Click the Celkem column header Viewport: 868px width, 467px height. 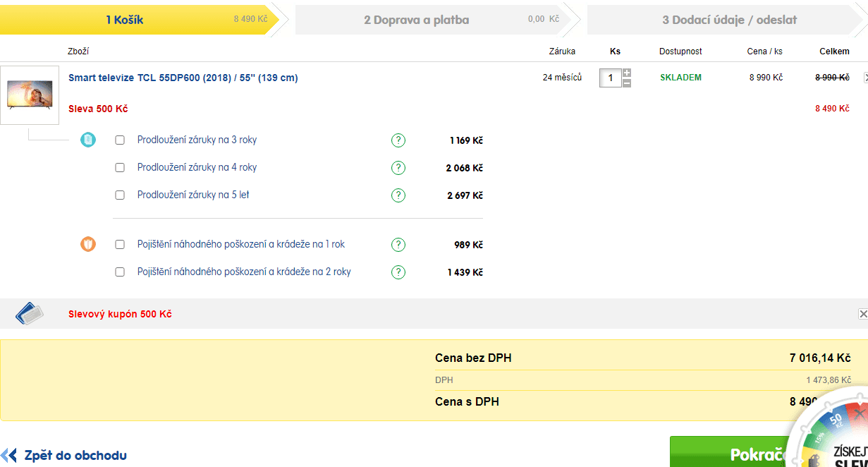click(834, 51)
